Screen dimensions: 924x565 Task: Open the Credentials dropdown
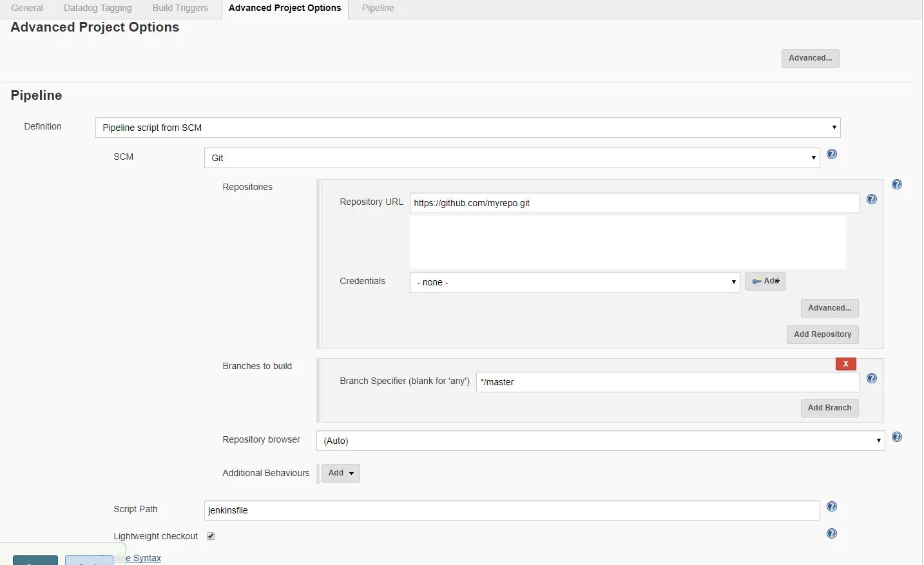tap(575, 282)
